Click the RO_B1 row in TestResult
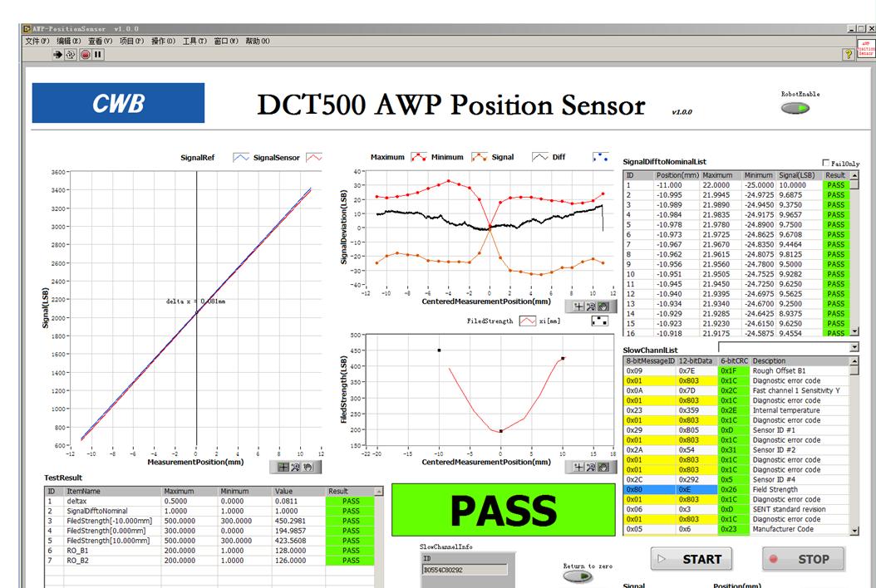 pos(209,551)
